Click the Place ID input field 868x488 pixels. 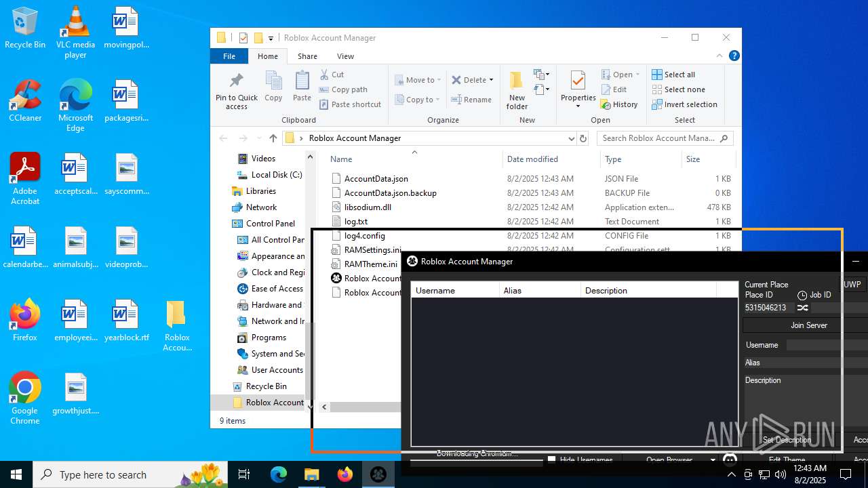[768, 308]
